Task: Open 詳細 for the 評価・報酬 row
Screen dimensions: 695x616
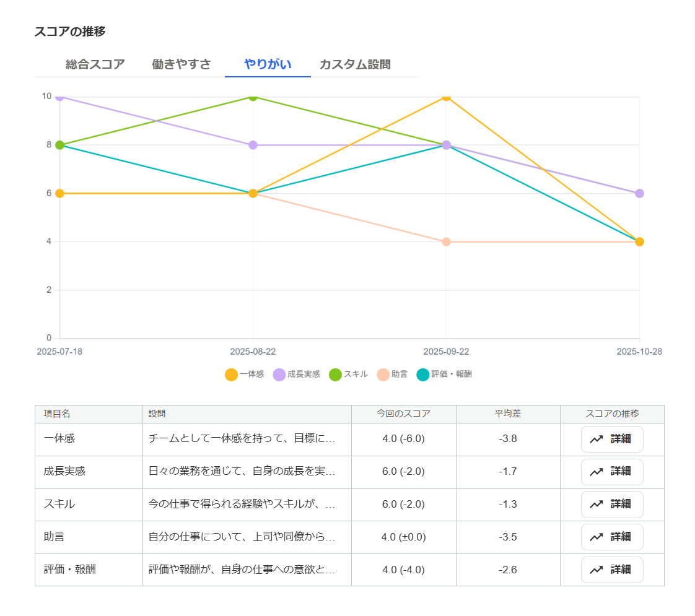Action: click(611, 570)
